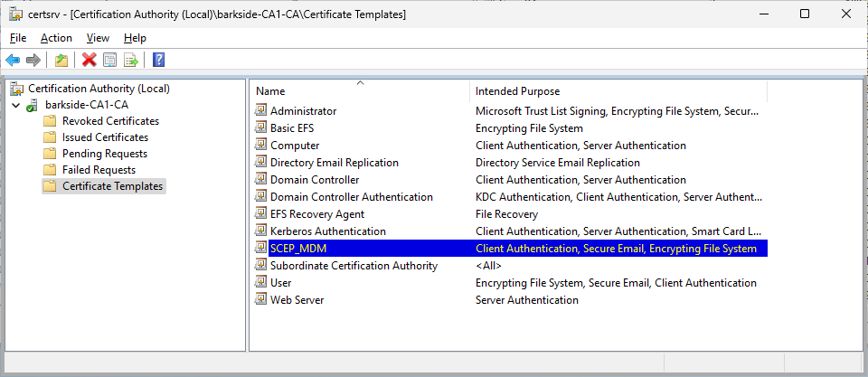Screen dimensions: 868x377
Task: Open the View menu
Action: pos(98,38)
